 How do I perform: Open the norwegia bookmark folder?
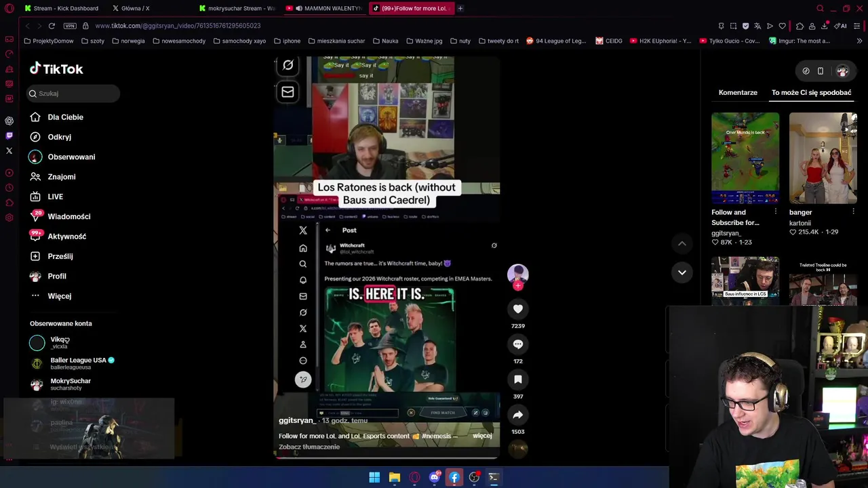[x=128, y=41]
